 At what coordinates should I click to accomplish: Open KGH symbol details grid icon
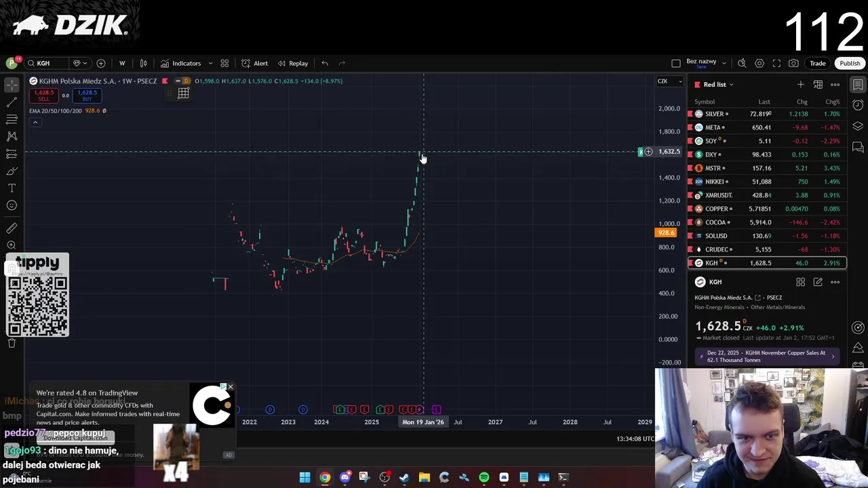tap(801, 282)
